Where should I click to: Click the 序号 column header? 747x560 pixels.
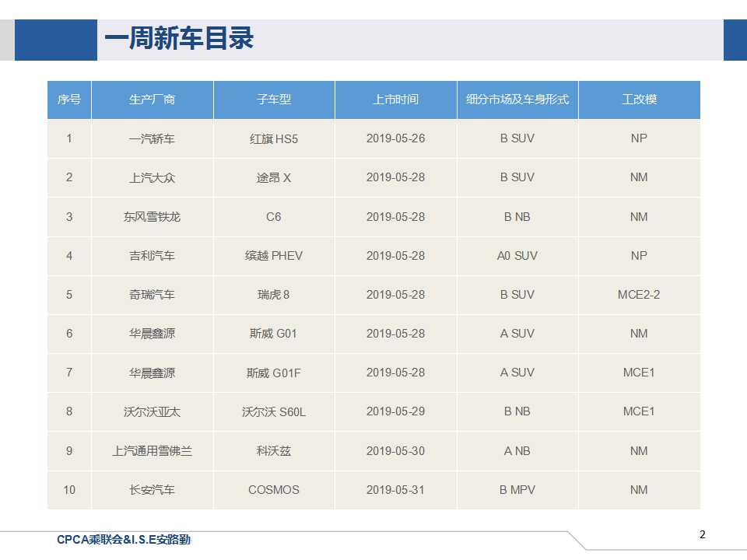tap(69, 100)
